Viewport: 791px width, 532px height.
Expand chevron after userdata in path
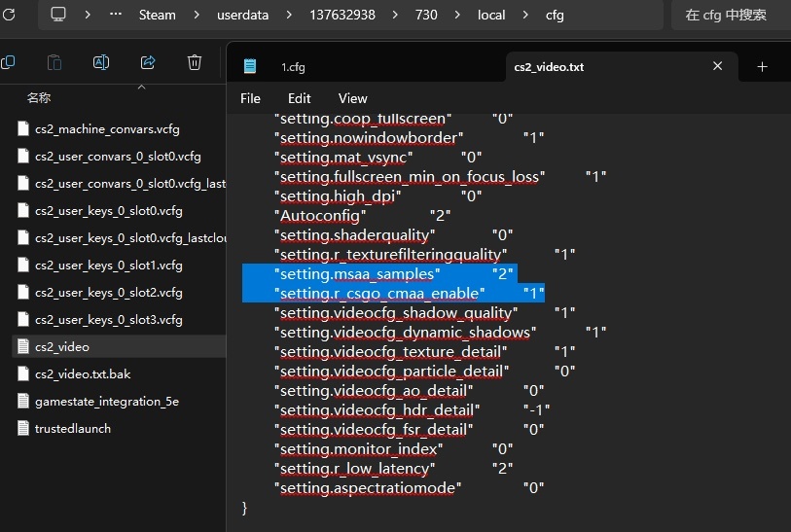[x=289, y=16]
